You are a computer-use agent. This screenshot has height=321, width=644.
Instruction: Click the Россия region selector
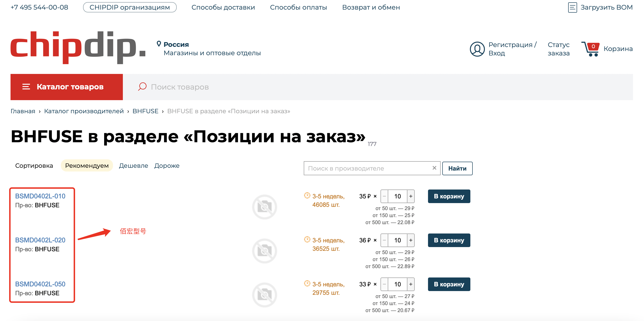[176, 44]
